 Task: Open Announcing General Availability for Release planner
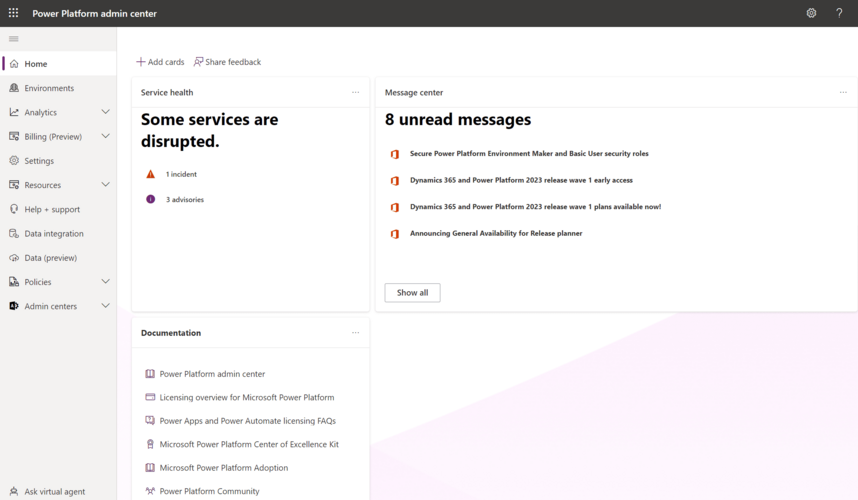click(496, 233)
